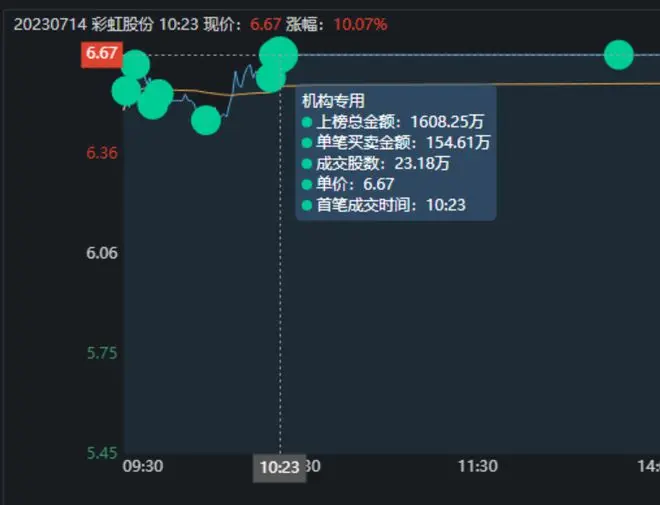Viewport: 660px width, 505px height.
Task: Click the large green marker at the 10:23 crosshair
Action: click(279, 54)
